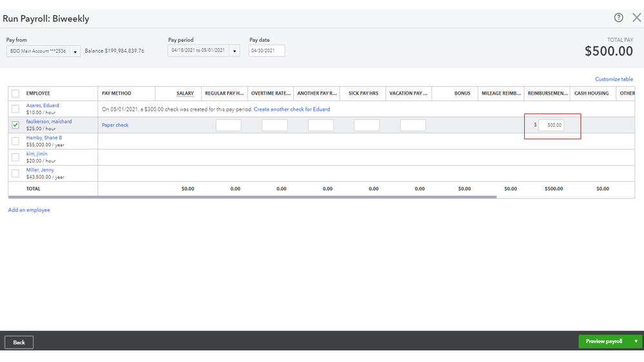Click the TOTAL row label
The height and width of the screenshot is (362, 644).
tap(34, 189)
